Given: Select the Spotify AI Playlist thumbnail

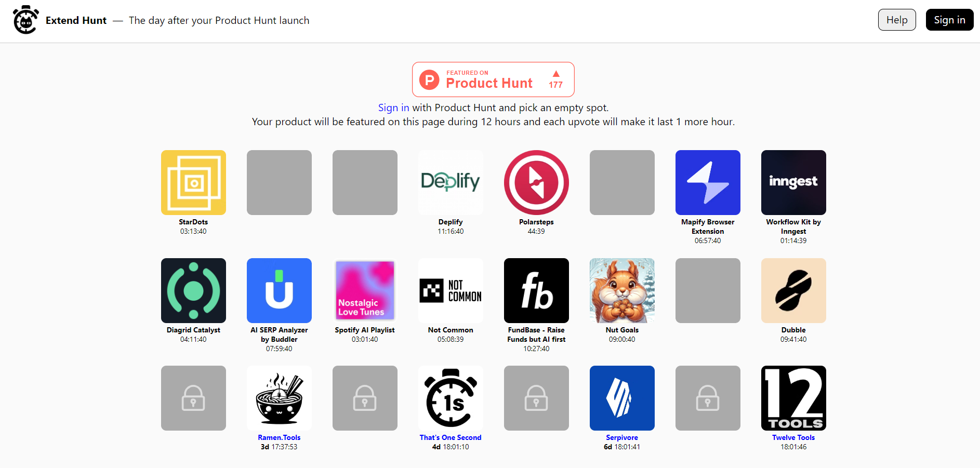Looking at the screenshot, I should tap(365, 290).
